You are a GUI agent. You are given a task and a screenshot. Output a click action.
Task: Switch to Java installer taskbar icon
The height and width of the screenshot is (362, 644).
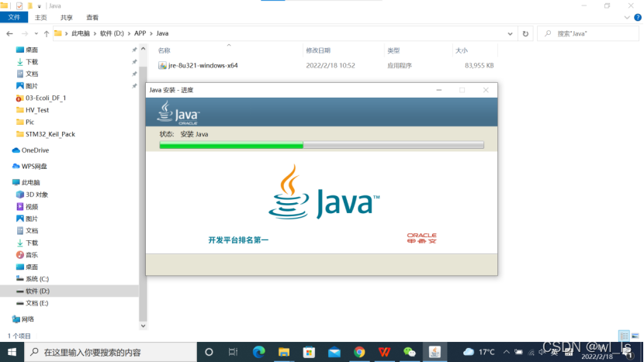[x=435, y=352]
